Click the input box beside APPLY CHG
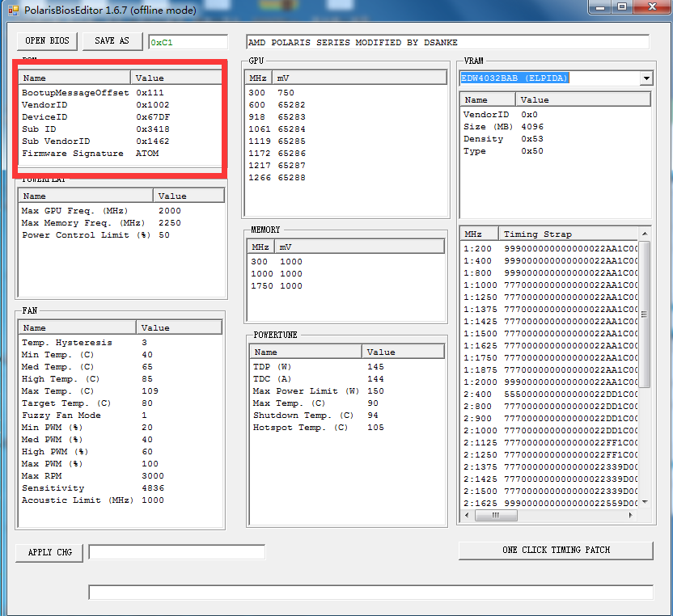673x616 pixels. click(x=176, y=552)
